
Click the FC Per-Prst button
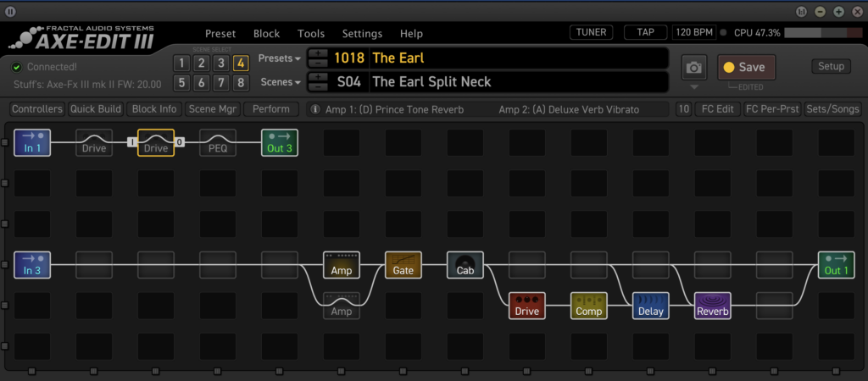(772, 109)
